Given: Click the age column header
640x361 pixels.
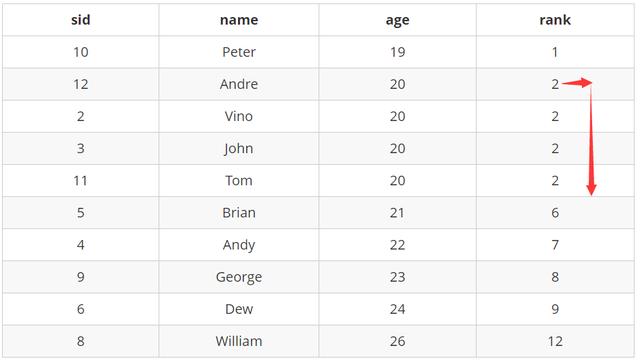Looking at the screenshot, I should click(x=397, y=20).
